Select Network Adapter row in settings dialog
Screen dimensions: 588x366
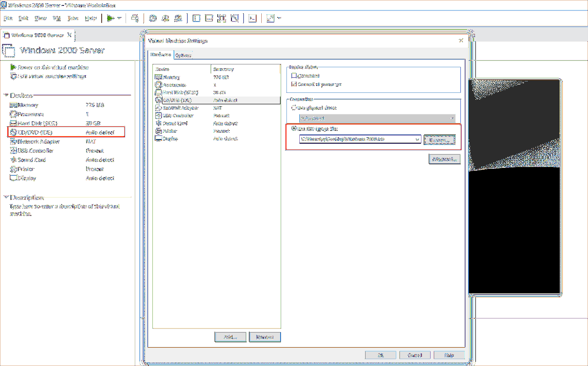pos(217,108)
